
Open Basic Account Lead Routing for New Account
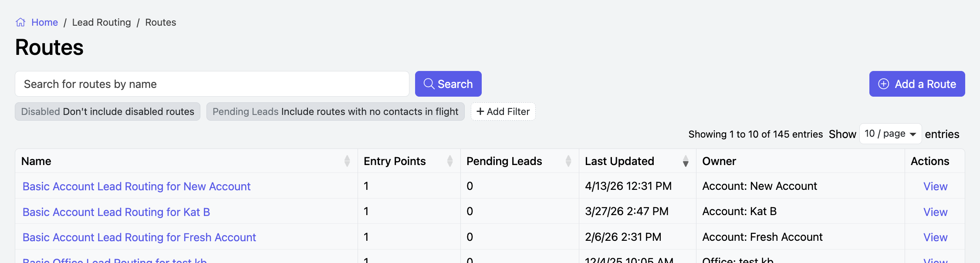point(136,186)
